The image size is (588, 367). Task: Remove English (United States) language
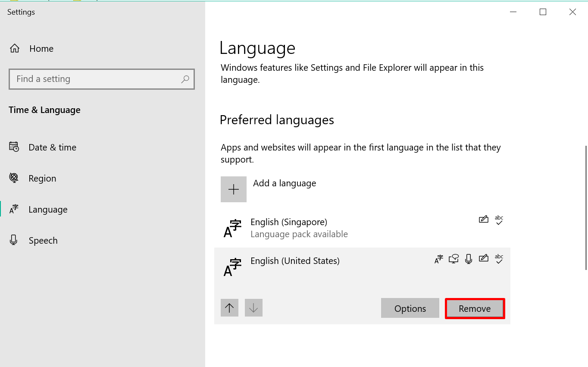475,308
